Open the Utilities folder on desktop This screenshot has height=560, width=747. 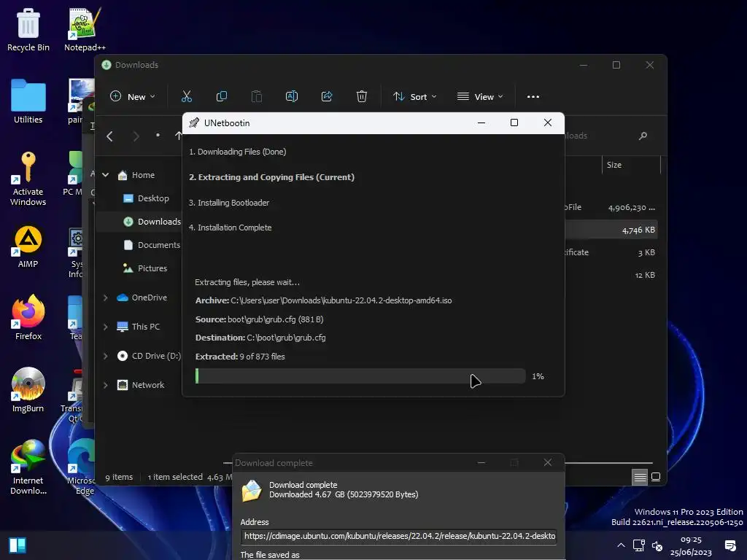(x=28, y=101)
